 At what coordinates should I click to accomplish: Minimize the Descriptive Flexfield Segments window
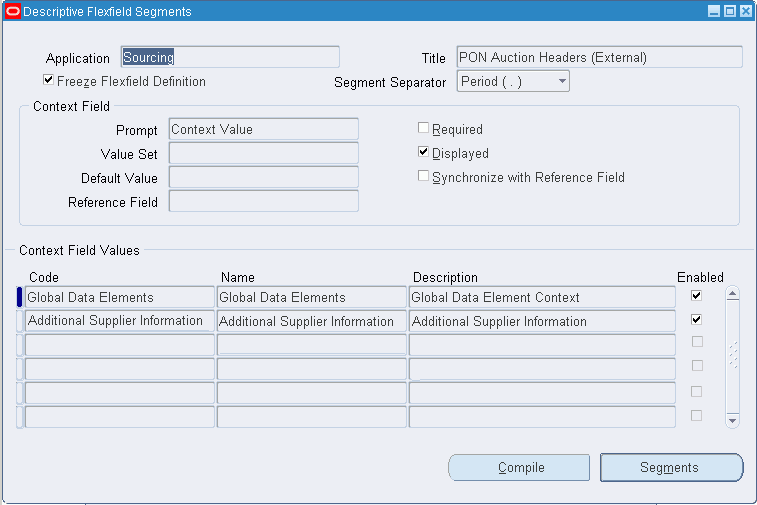pos(714,11)
